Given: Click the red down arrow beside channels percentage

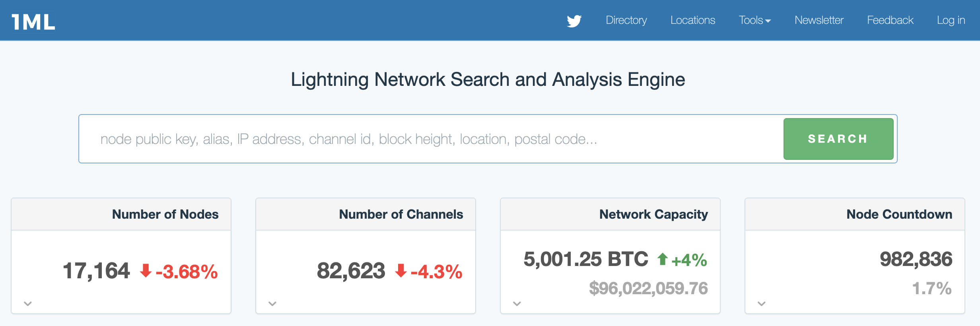Looking at the screenshot, I should pyautogui.click(x=401, y=271).
